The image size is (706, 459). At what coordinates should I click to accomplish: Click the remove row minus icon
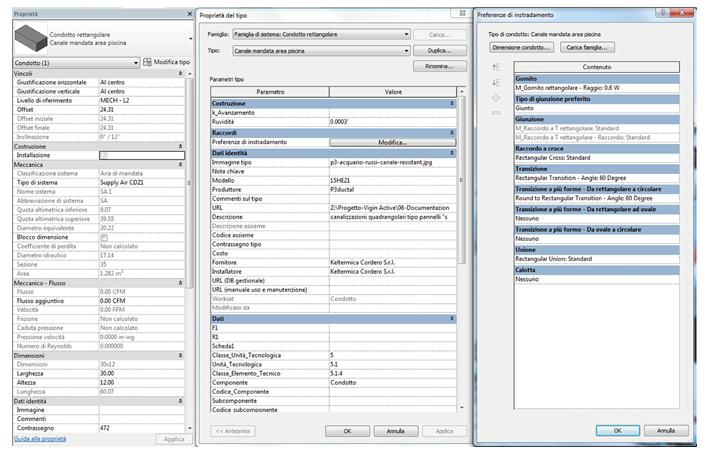[495, 112]
